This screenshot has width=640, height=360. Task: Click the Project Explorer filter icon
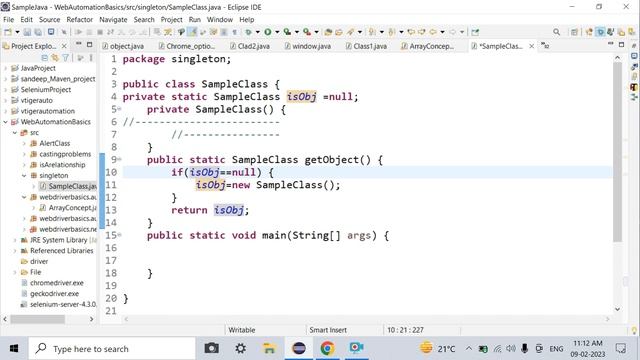click(65, 58)
